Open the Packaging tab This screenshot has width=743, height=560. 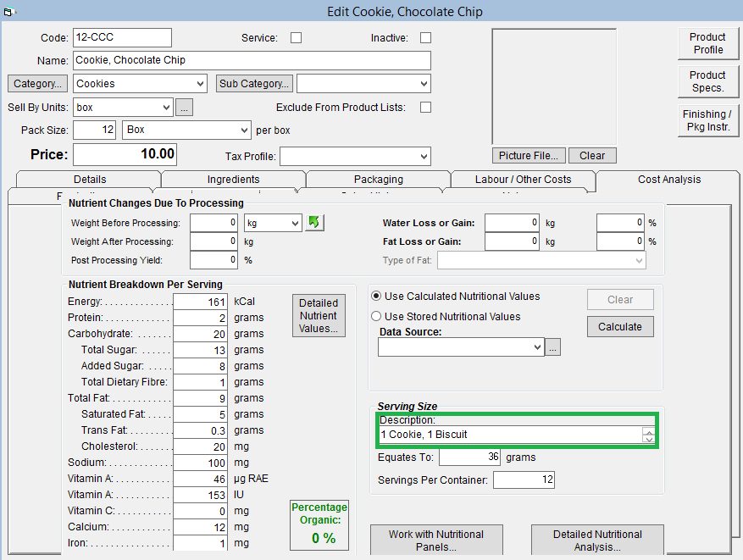(x=378, y=179)
